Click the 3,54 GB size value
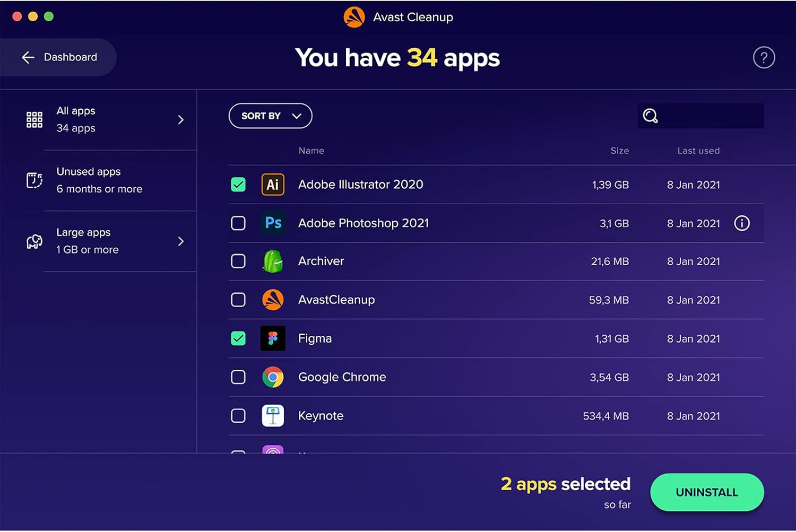 609,378
